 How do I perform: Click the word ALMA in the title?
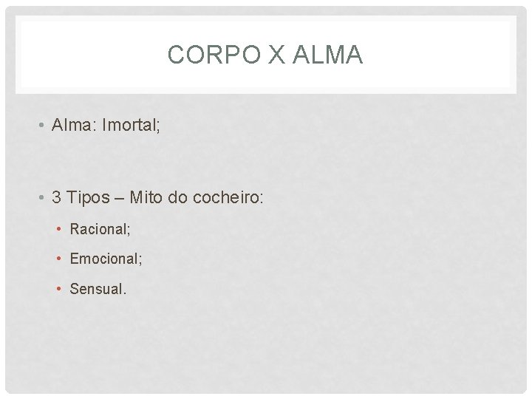click(327, 54)
